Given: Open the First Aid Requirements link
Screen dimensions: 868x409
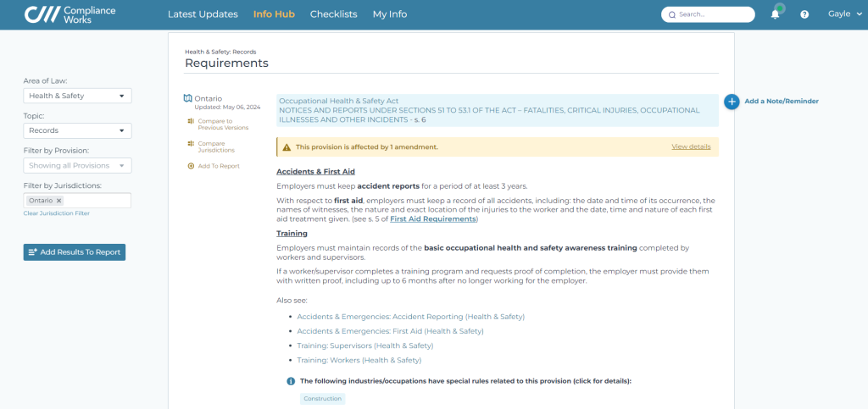Looking at the screenshot, I should (433, 219).
